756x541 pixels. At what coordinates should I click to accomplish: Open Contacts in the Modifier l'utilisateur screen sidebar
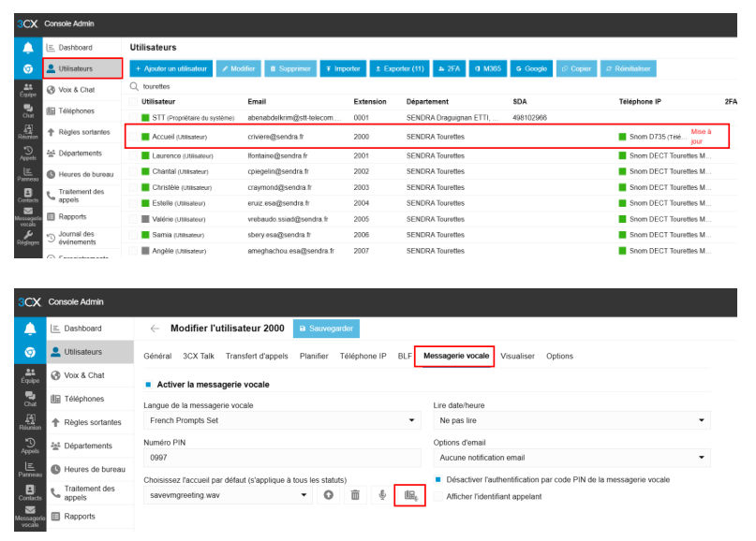point(30,493)
